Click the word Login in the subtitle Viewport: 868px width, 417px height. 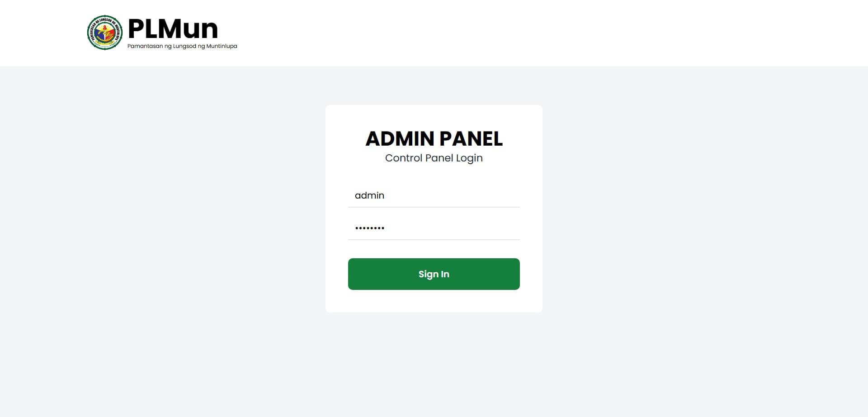click(x=469, y=158)
